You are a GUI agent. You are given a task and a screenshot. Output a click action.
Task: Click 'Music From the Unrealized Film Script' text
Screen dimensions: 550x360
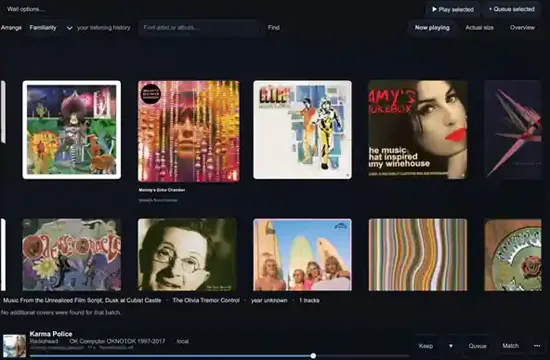click(82, 300)
